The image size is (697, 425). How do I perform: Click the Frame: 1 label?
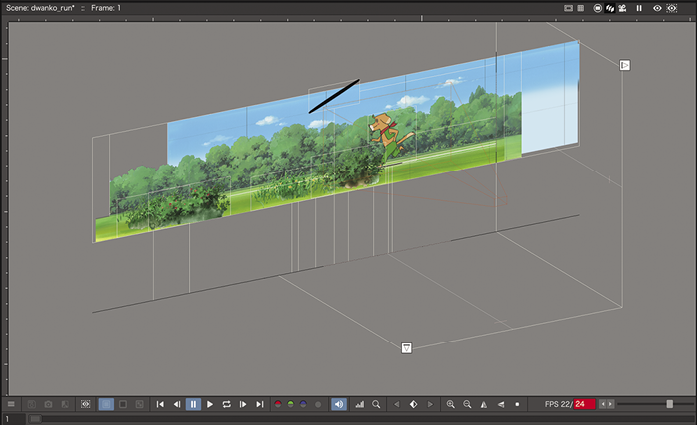point(106,8)
